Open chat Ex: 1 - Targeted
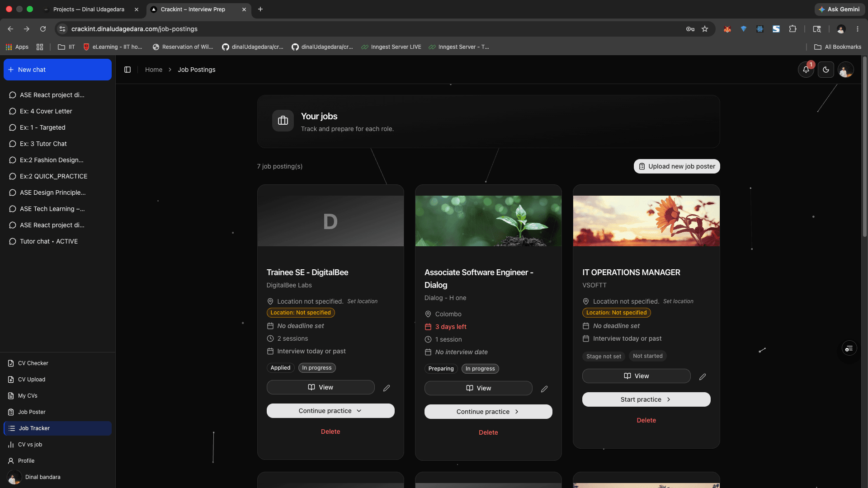Image resolution: width=868 pixels, height=488 pixels. (x=57, y=127)
